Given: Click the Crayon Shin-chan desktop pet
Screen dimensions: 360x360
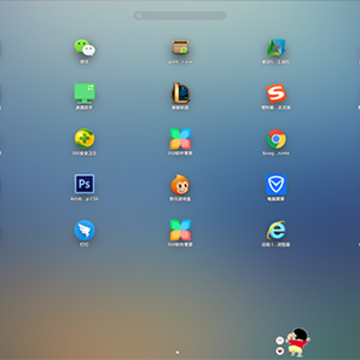Looking at the screenshot, I should pyautogui.click(x=298, y=342).
